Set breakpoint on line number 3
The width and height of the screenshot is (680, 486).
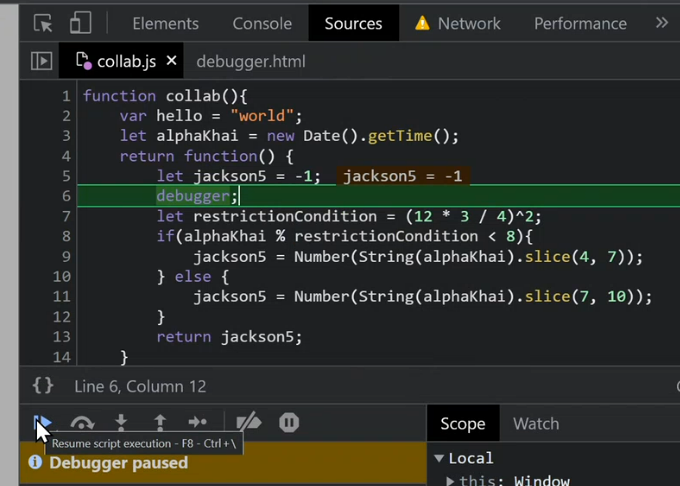pyautogui.click(x=65, y=136)
